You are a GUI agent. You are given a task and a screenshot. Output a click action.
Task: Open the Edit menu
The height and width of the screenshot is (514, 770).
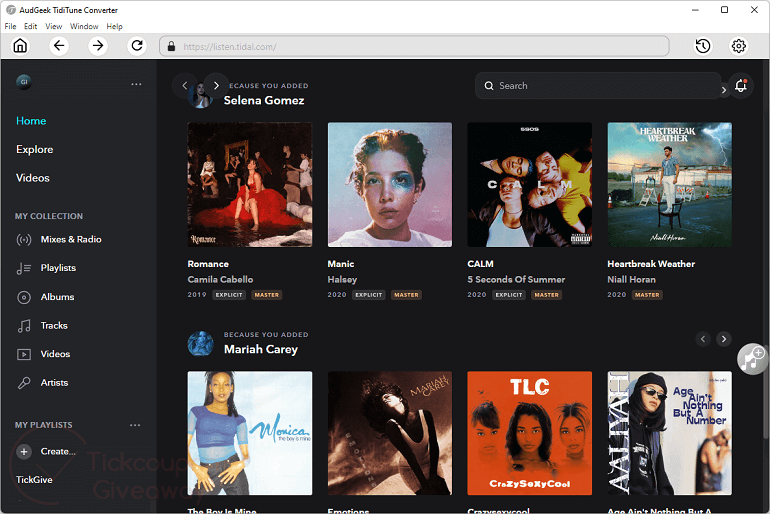[30, 27]
